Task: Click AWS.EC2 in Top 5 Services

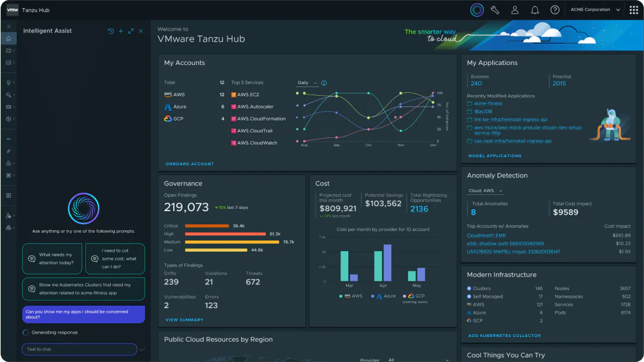Action: tap(245, 95)
